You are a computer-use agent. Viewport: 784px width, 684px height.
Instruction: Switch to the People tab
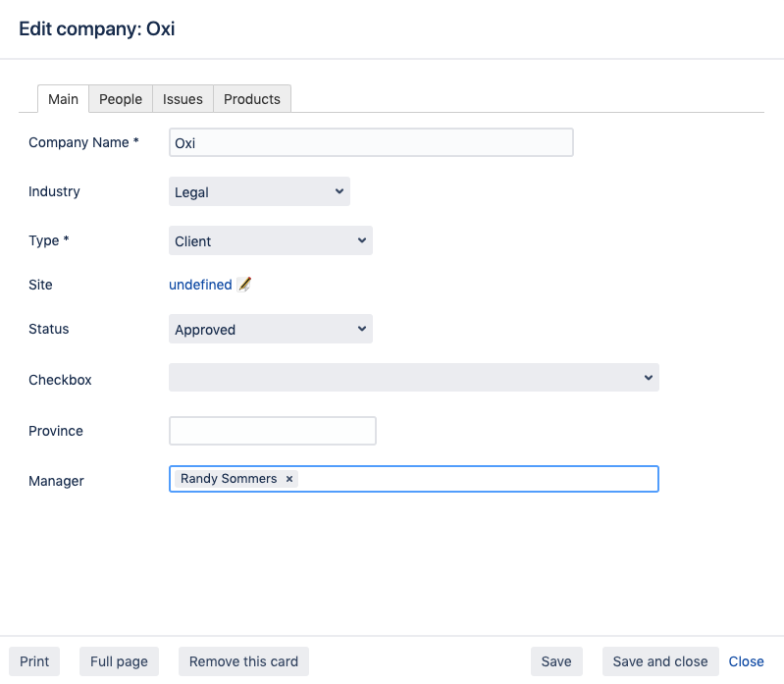pyautogui.click(x=121, y=99)
